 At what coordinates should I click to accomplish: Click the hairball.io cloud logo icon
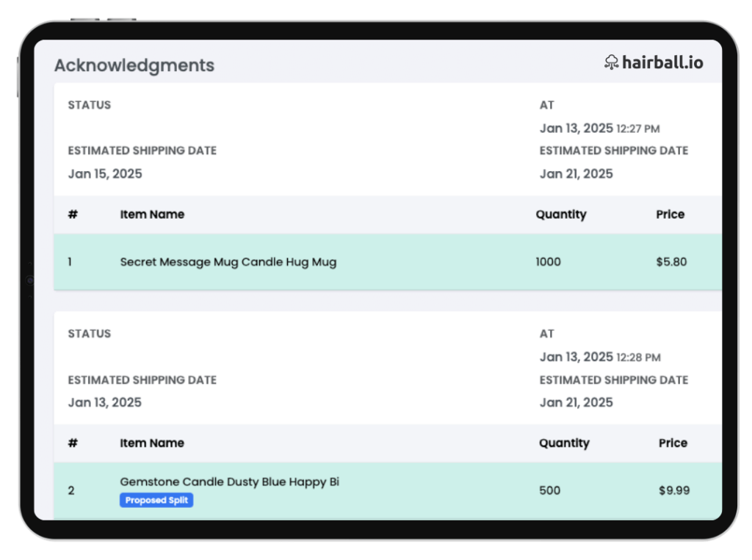611,62
